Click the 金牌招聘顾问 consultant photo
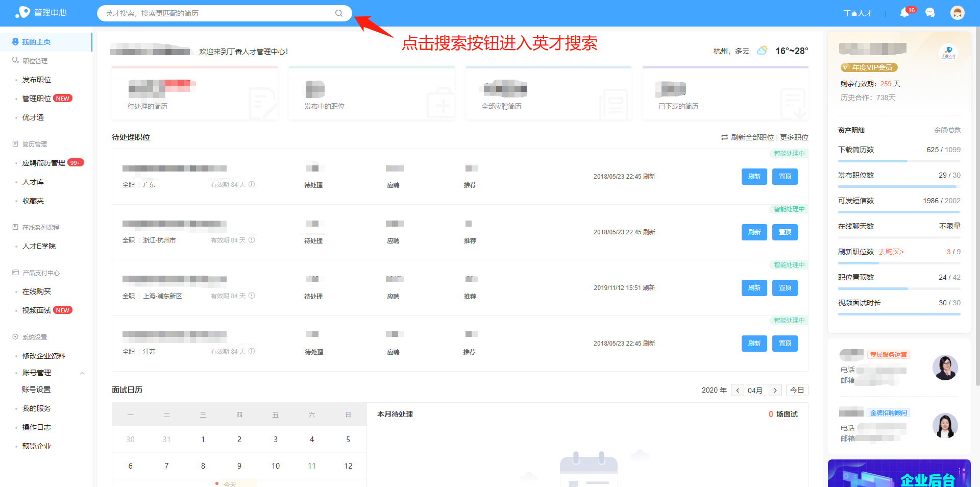 tap(945, 426)
